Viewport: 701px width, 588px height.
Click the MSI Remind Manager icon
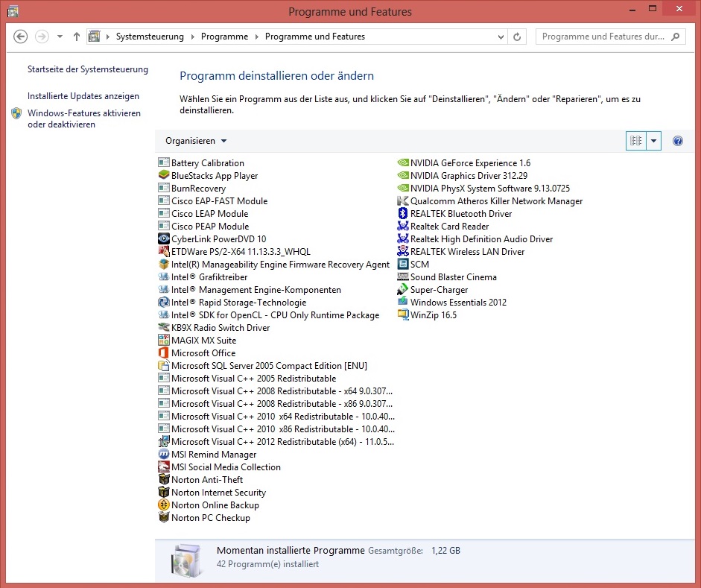point(164,455)
